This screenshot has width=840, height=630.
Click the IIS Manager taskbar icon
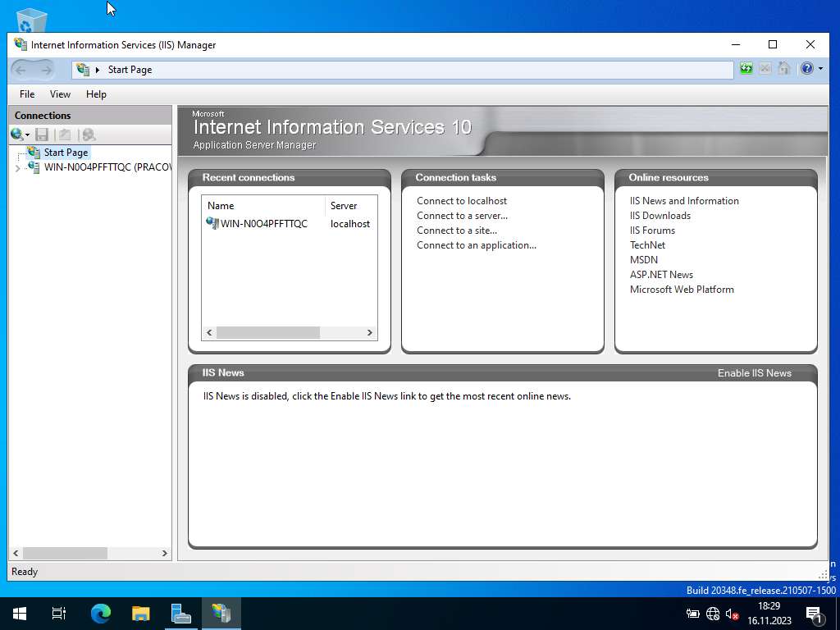point(221,614)
